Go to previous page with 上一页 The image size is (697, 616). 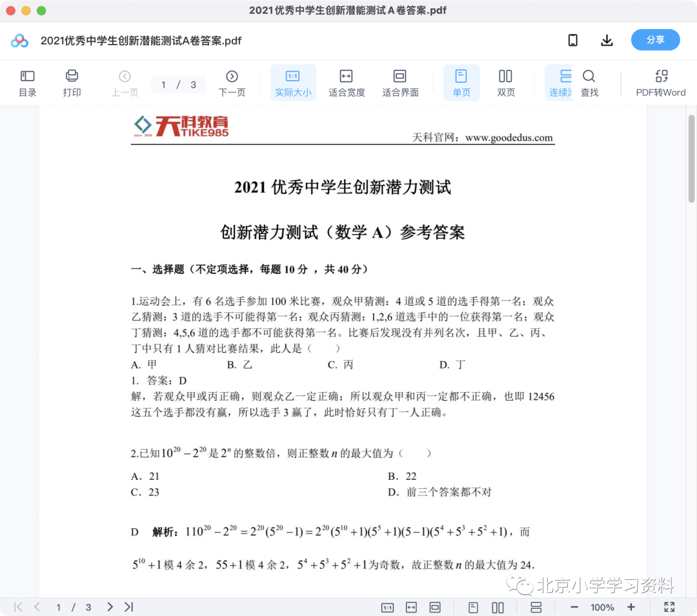click(x=125, y=83)
